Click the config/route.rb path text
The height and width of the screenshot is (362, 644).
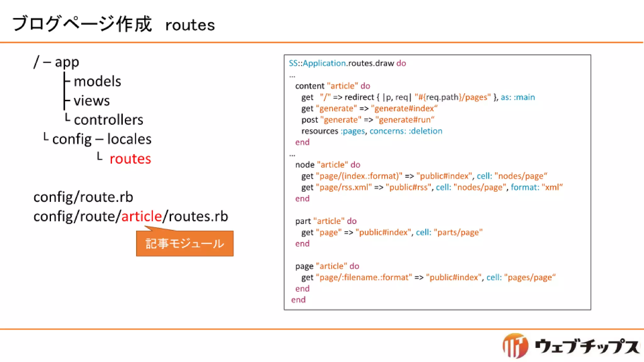[83, 197]
